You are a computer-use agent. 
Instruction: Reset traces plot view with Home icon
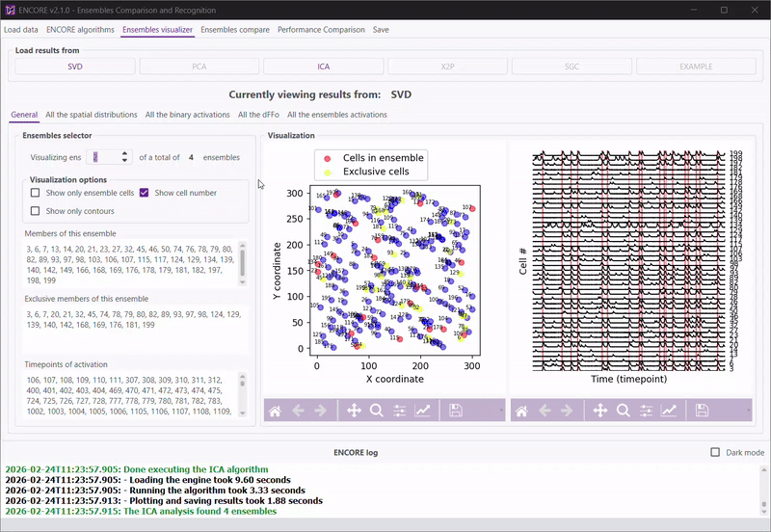coord(521,411)
